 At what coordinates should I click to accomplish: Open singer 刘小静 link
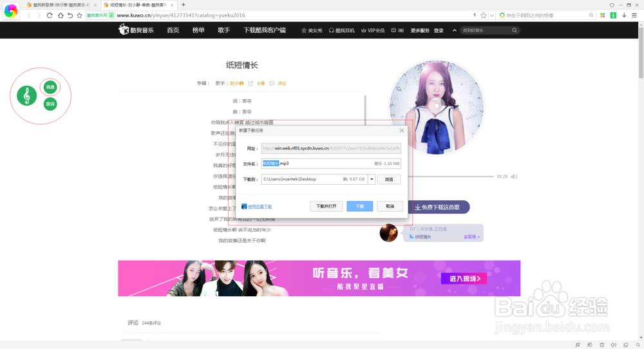(236, 83)
